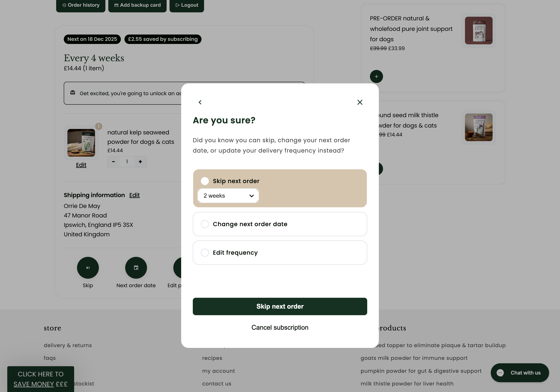
Task: Open 'Chat with us' widget
Action: (520, 373)
